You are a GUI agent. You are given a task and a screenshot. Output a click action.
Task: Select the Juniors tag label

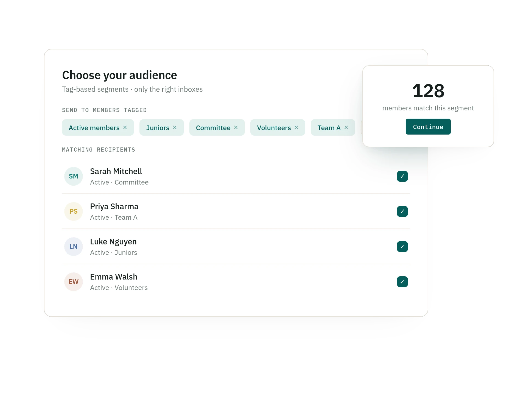[158, 128]
